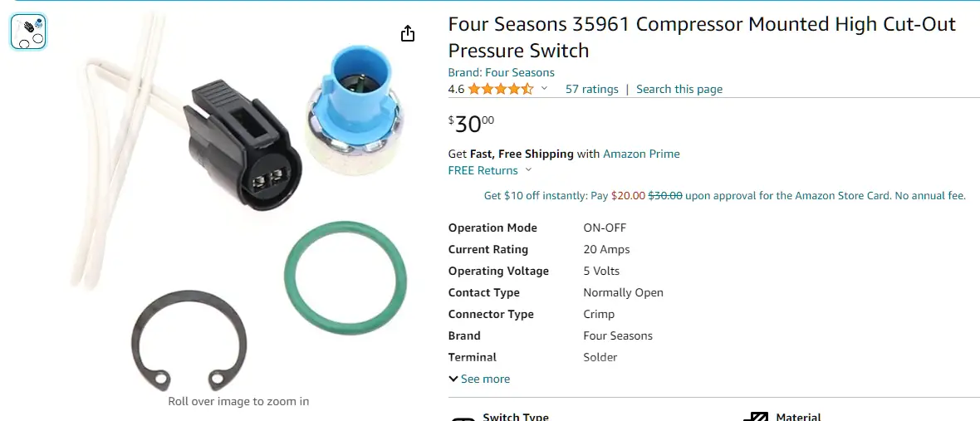
Task: Select the product thumbnail image
Action: [29, 32]
